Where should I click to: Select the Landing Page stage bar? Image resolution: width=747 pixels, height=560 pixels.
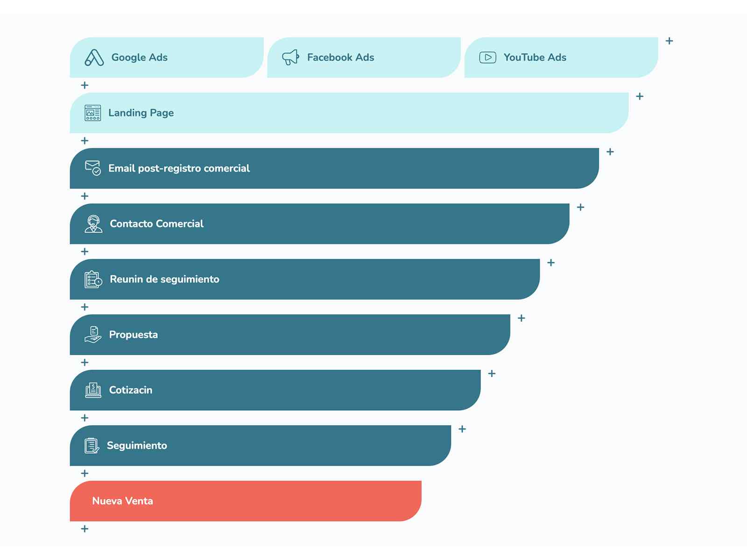[349, 113]
